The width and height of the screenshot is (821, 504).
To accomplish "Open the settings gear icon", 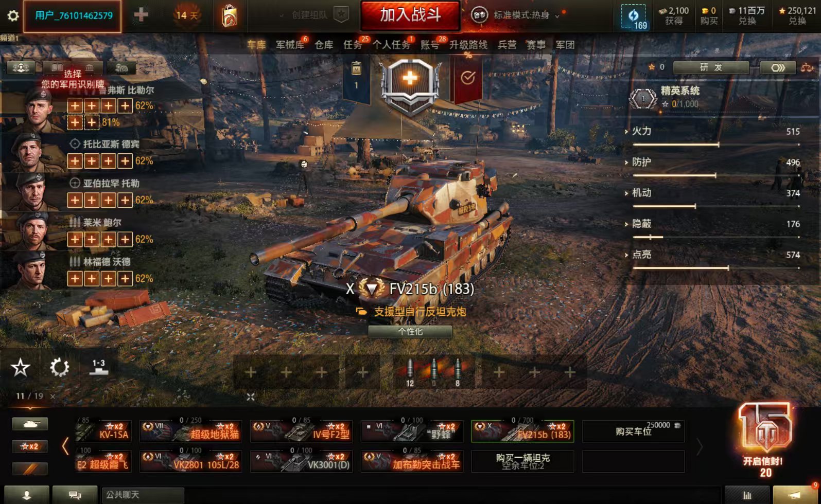I will coord(13,15).
